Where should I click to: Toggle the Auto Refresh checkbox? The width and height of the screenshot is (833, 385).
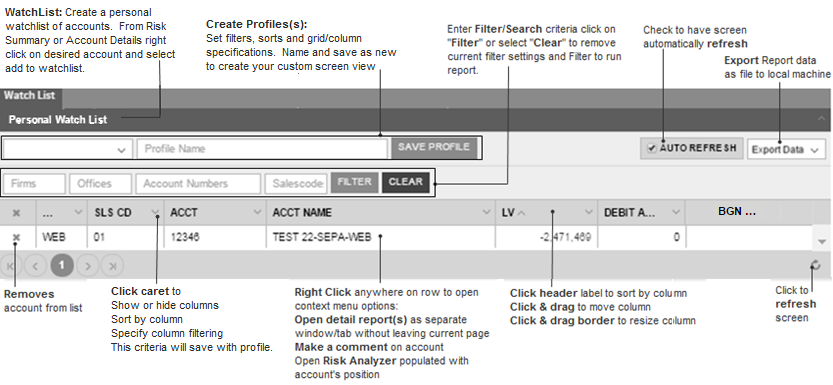[651, 148]
